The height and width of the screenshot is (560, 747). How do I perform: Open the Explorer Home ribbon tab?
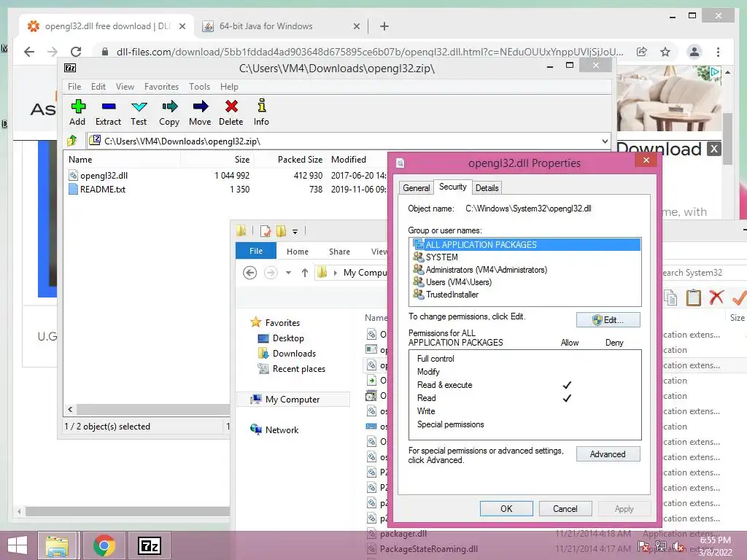point(298,252)
